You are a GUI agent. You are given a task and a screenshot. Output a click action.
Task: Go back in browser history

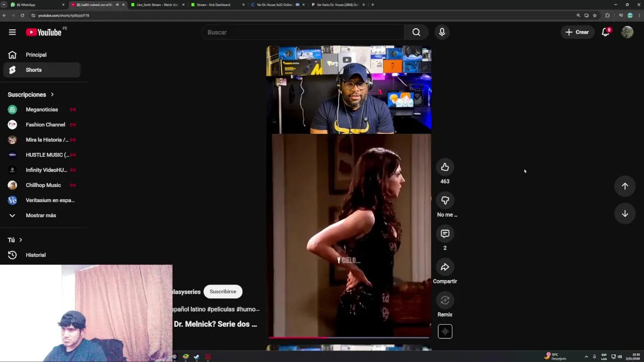4,16
